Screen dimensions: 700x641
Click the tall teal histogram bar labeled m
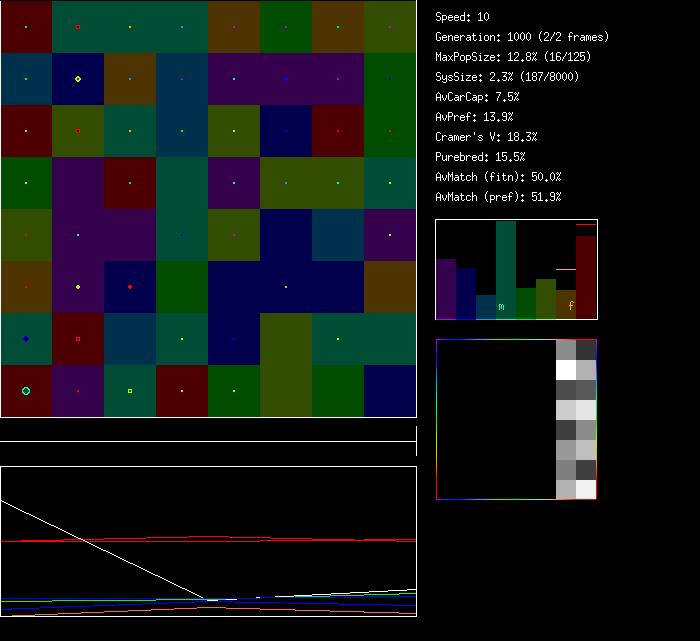[x=506, y=270]
